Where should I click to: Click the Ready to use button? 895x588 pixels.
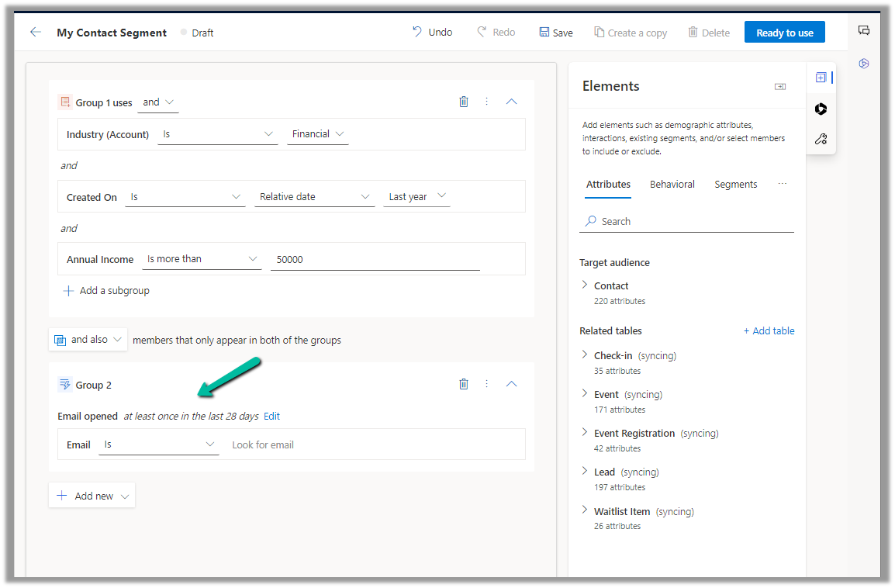784,33
